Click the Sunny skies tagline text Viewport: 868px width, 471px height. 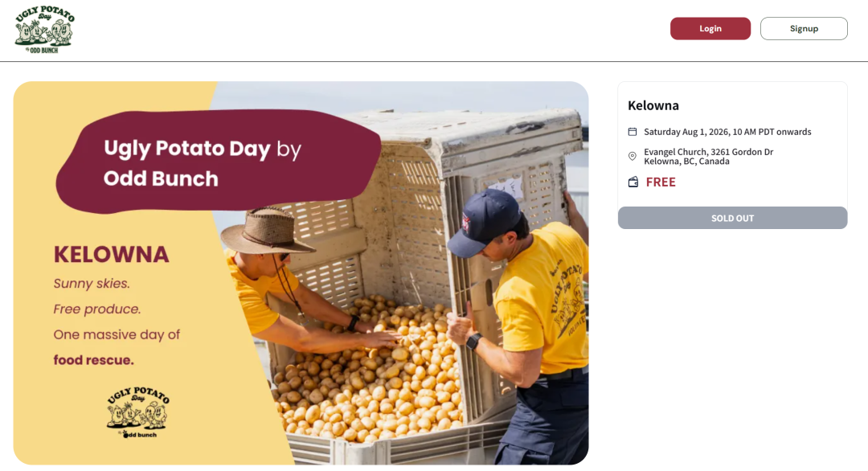92,284
